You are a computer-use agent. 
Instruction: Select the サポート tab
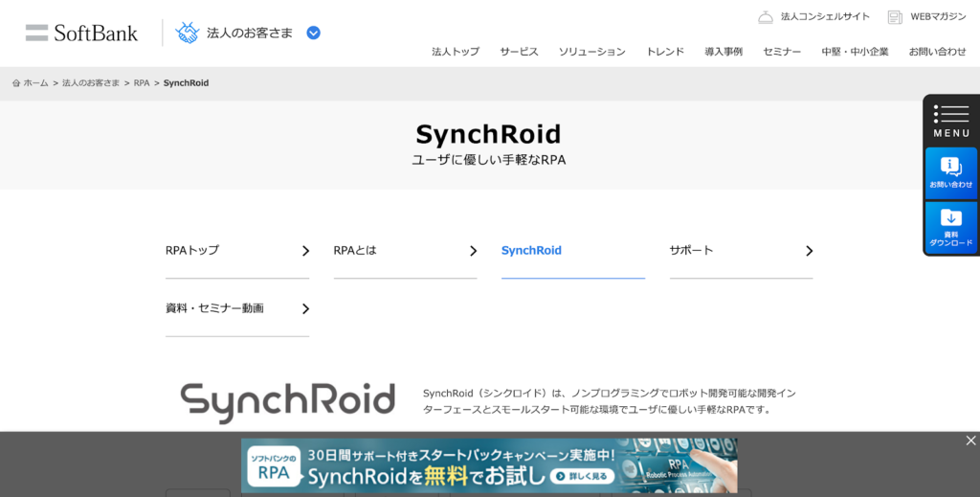pos(742,251)
